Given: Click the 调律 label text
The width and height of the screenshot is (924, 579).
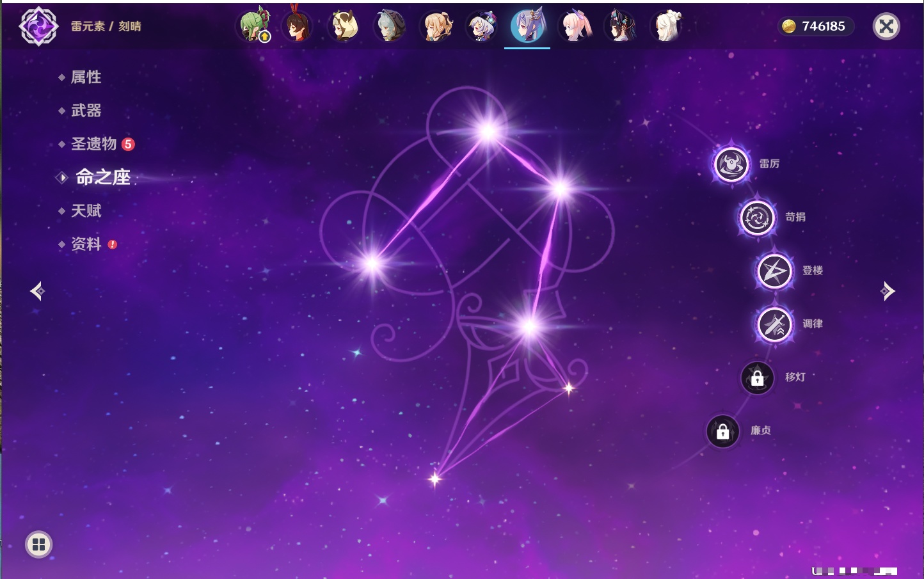Looking at the screenshot, I should tap(813, 324).
